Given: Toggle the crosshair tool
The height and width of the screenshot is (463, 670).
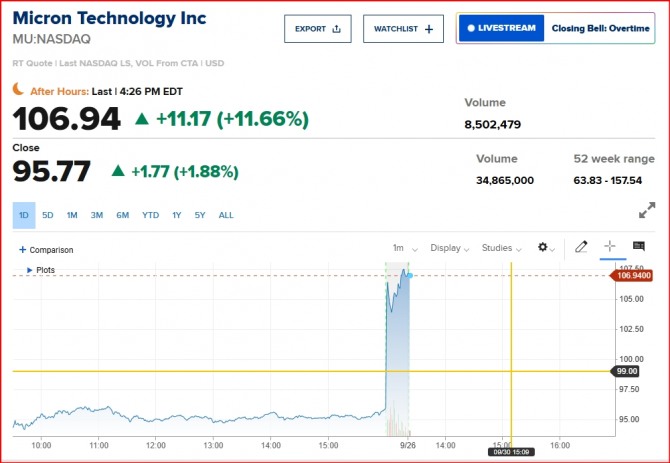Looking at the screenshot, I should (609, 247).
